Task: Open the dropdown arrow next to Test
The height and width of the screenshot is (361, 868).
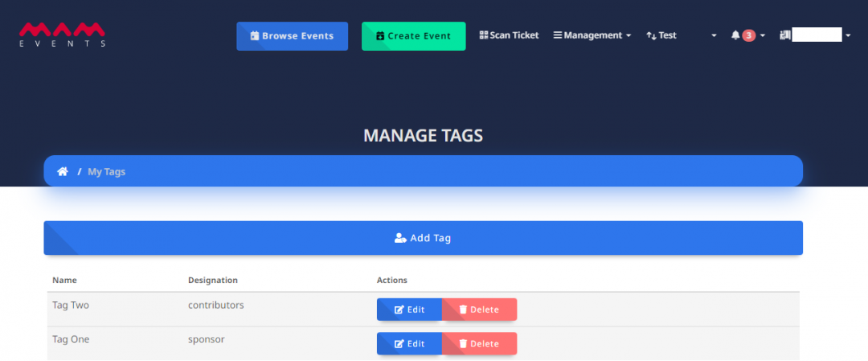Action: coord(714,35)
